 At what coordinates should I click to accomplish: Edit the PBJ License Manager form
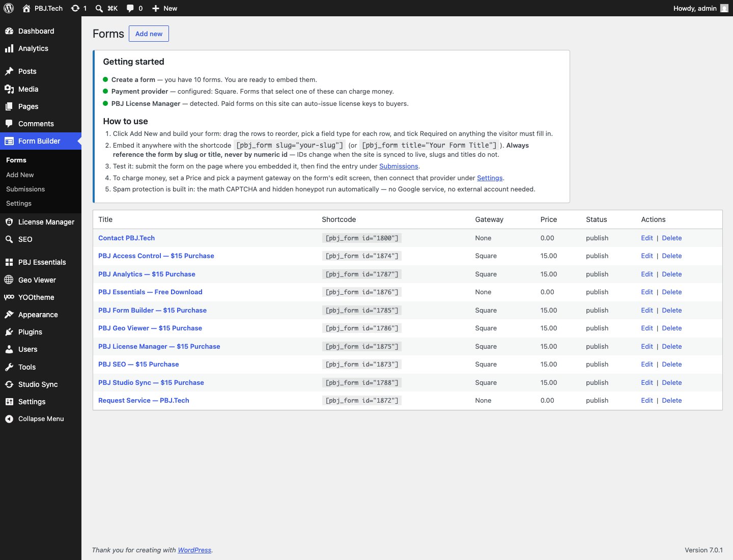click(x=647, y=346)
